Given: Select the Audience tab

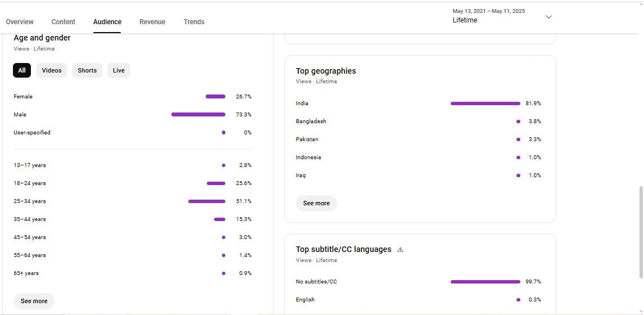Looking at the screenshot, I should pos(107,22).
